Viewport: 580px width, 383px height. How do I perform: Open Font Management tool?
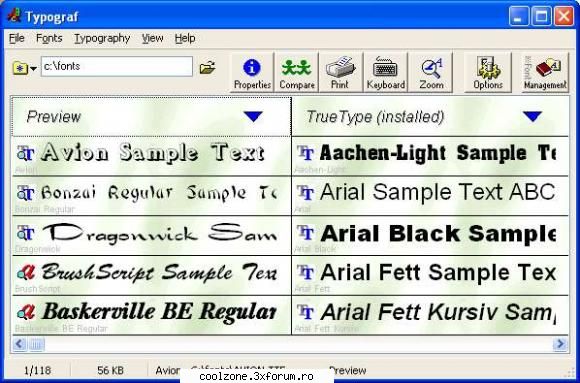pos(545,73)
